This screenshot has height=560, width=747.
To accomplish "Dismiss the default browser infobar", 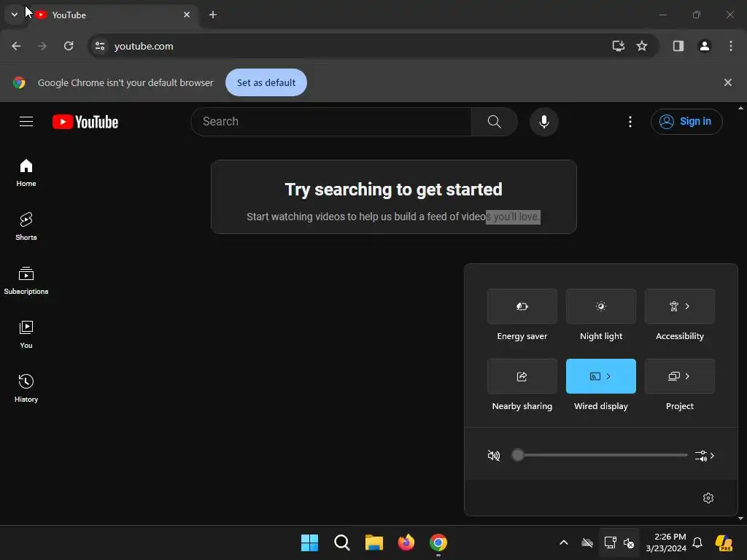I will tap(727, 82).
